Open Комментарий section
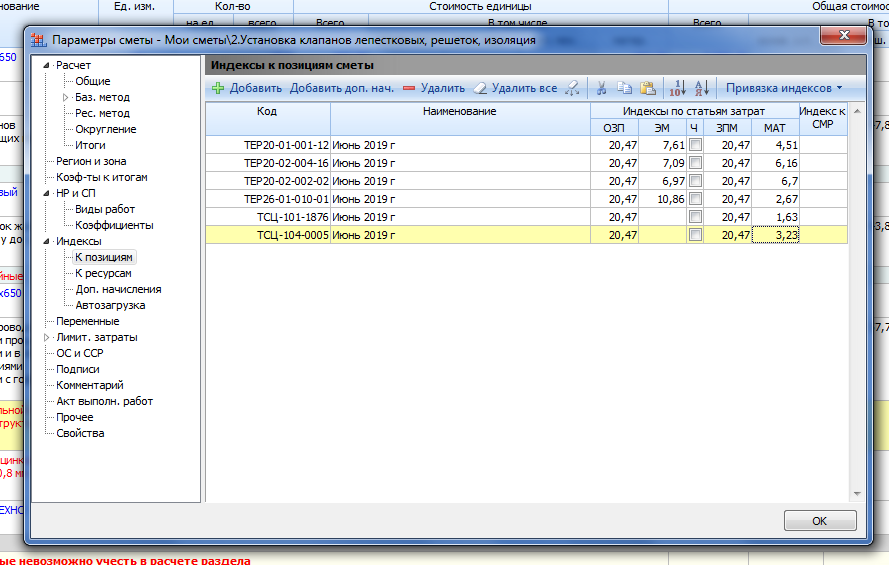889x565 pixels. click(x=90, y=385)
